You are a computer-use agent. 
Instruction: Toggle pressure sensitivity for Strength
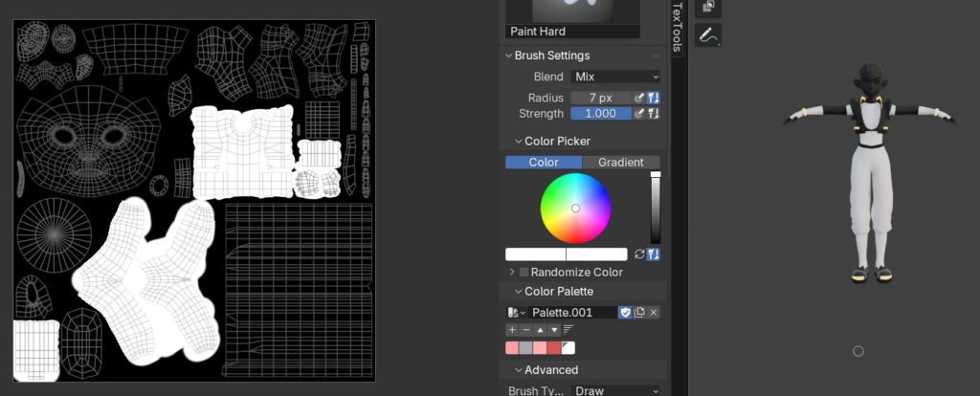[x=639, y=114]
